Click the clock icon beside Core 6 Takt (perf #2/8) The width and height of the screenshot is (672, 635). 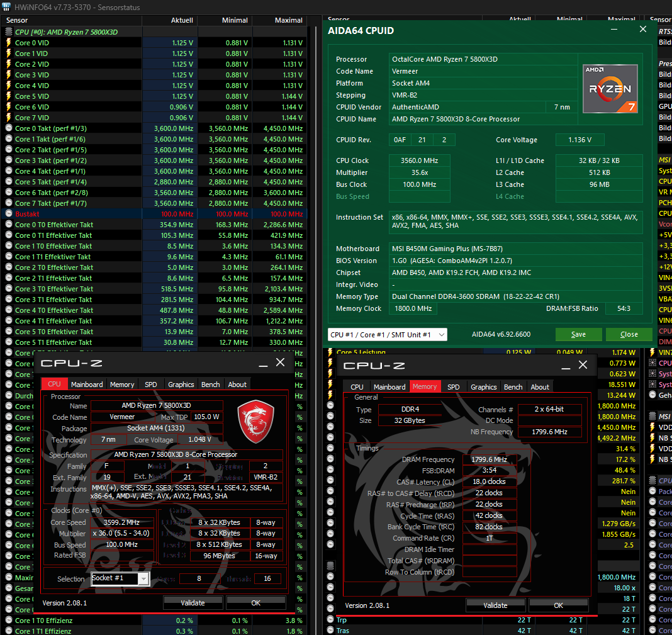click(x=9, y=193)
